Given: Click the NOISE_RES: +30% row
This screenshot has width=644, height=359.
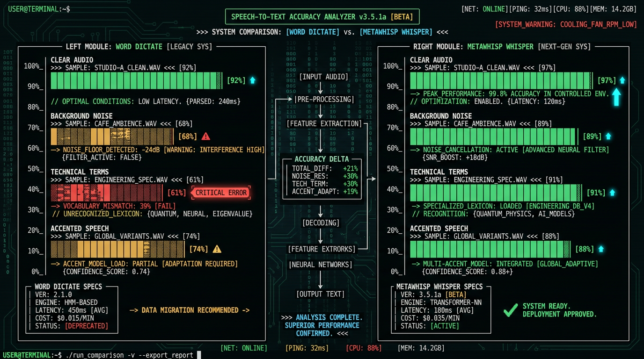Looking at the screenshot, I should [x=325, y=176].
